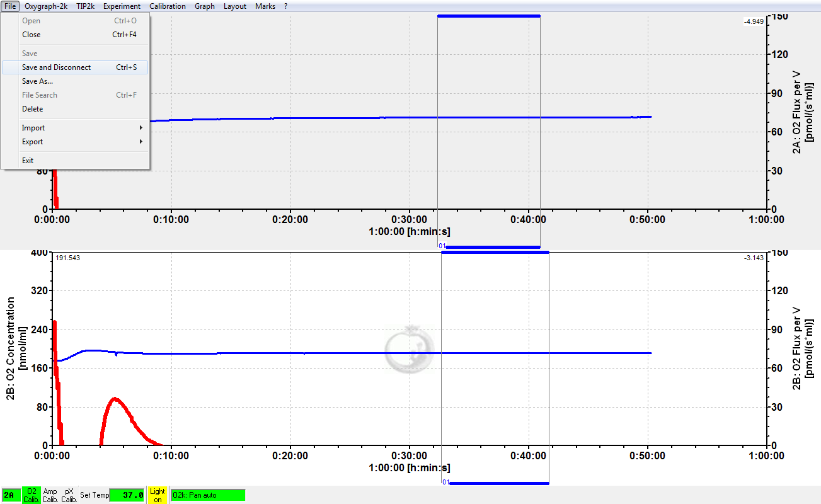
Task: Choose Exit in the File menu
Action: 75,161
